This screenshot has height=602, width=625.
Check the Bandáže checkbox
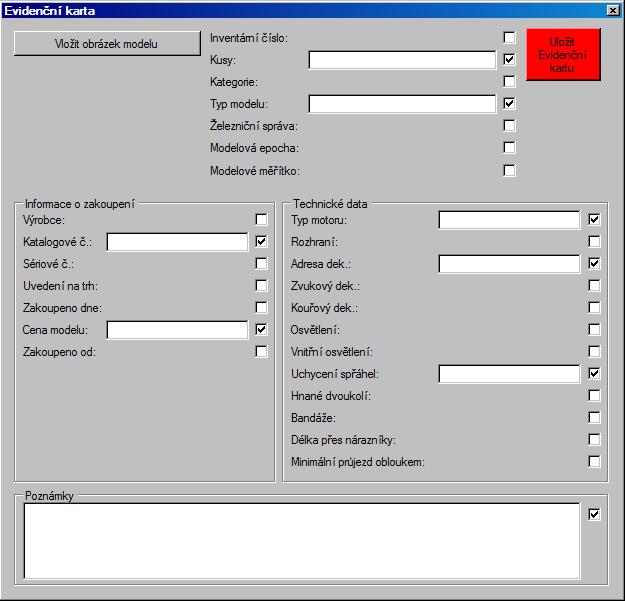[594, 417]
